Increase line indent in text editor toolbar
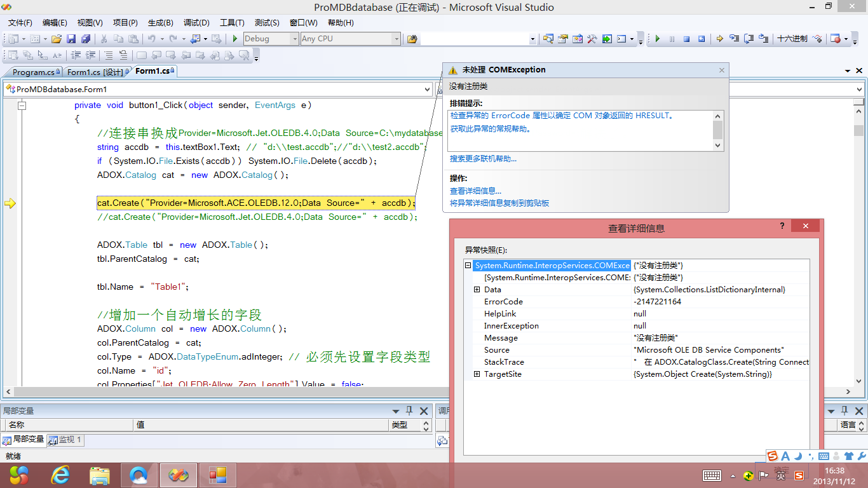 pos(91,55)
